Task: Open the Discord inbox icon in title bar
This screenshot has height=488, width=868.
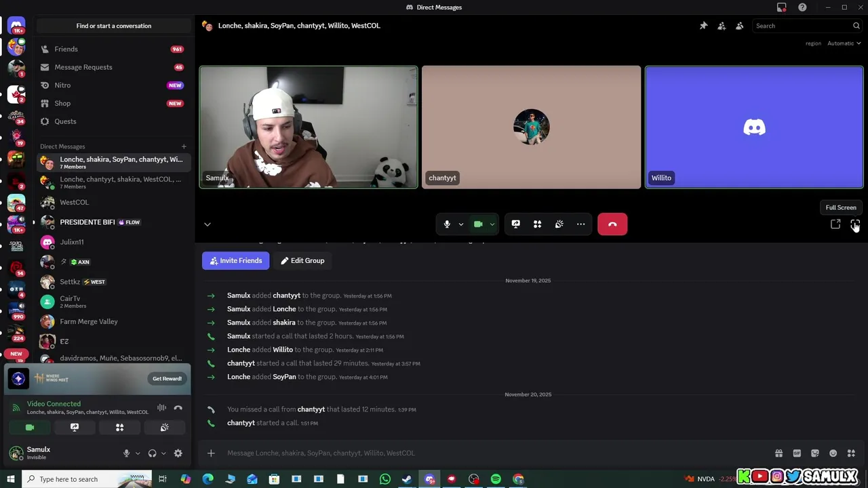Action: [x=782, y=7]
